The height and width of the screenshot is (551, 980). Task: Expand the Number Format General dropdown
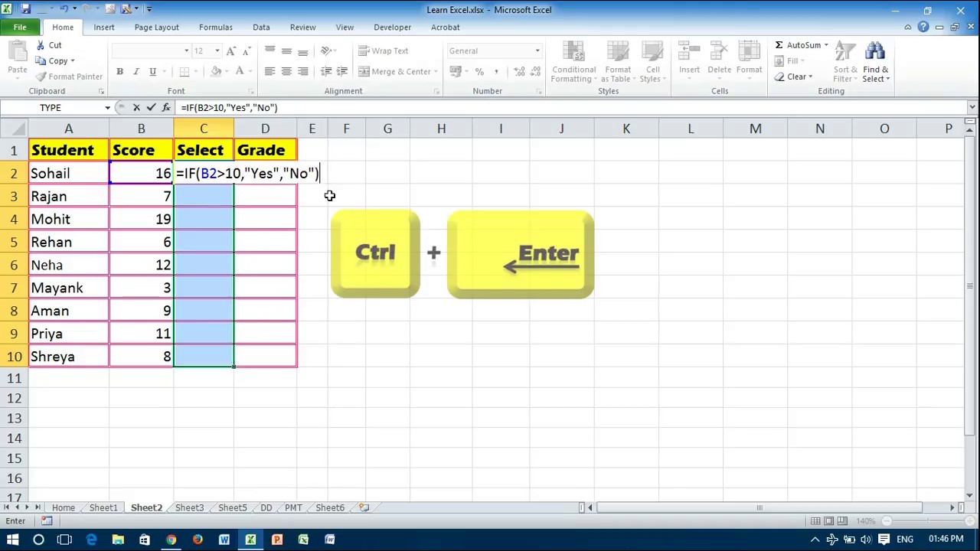537,51
